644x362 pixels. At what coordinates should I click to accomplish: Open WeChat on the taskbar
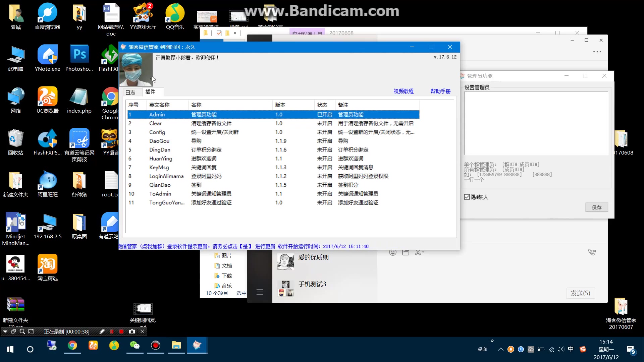(x=135, y=345)
